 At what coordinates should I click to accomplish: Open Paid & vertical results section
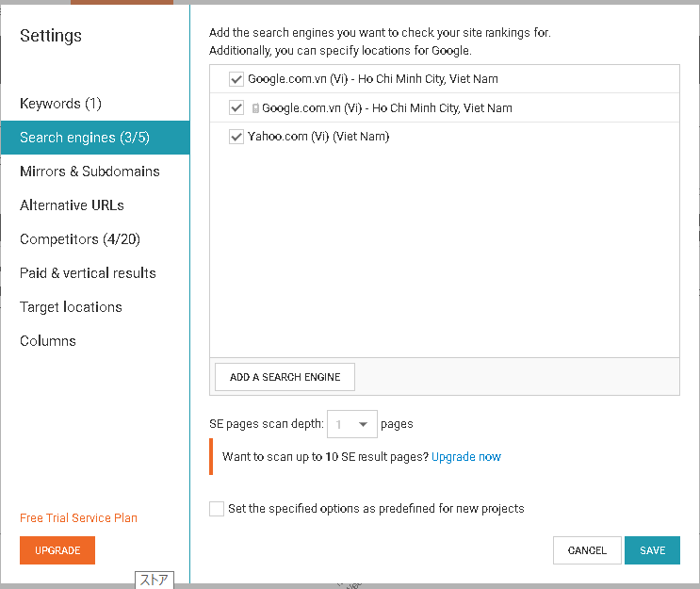pos(88,273)
